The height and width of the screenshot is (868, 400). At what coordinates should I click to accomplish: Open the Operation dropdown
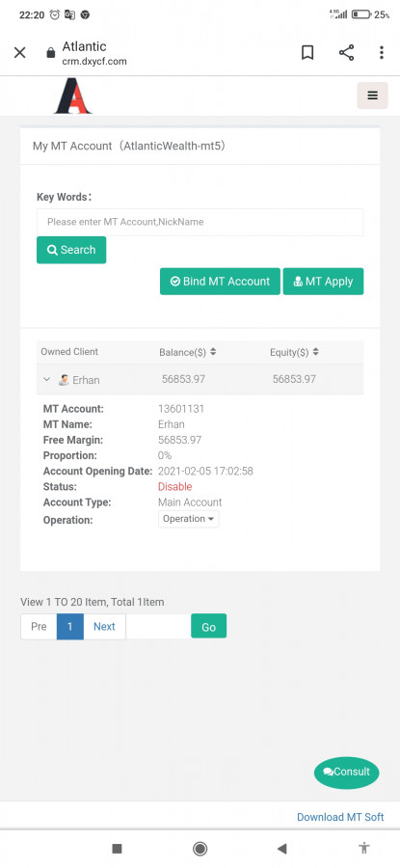(189, 519)
